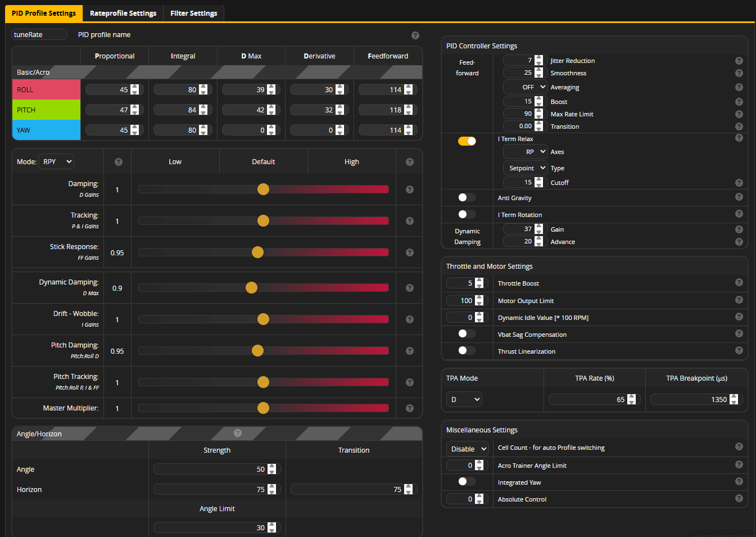Open the slider Mode RPY dropdown

tap(56, 162)
